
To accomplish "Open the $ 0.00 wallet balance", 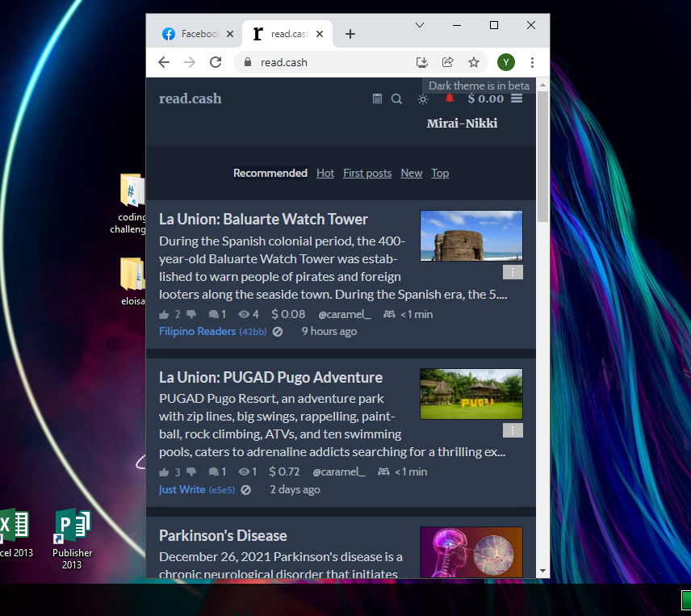I will 486,98.
